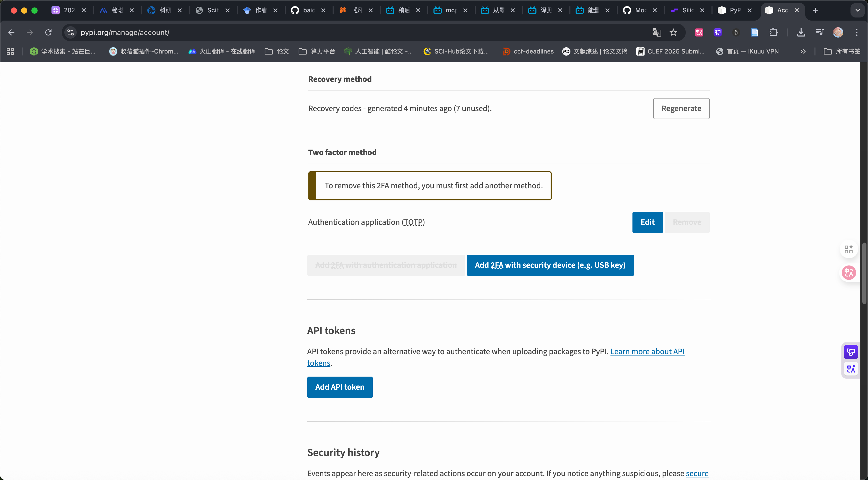This screenshot has width=868, height=480.
Task: Open the Downloads icon in toolbar
Action: [801, 32]
